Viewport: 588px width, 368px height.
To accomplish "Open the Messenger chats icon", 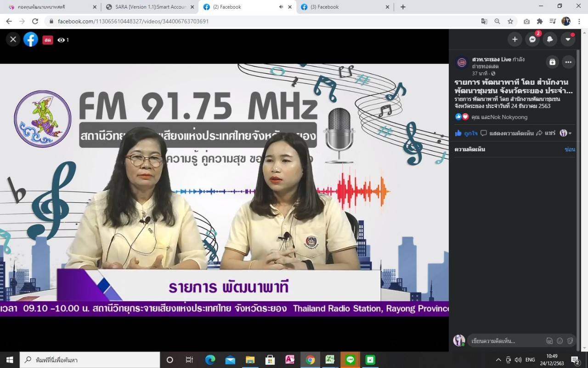I will [532, 40].
